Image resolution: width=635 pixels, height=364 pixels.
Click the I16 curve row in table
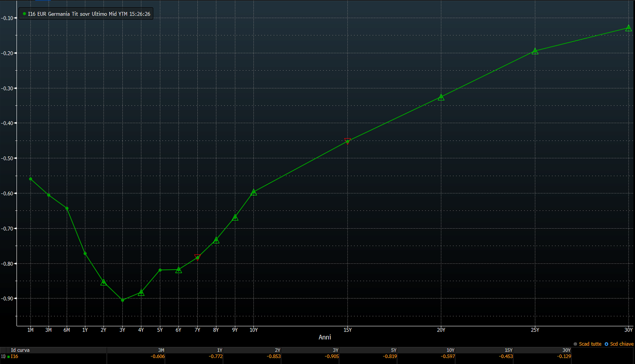(x=14, y=356)
